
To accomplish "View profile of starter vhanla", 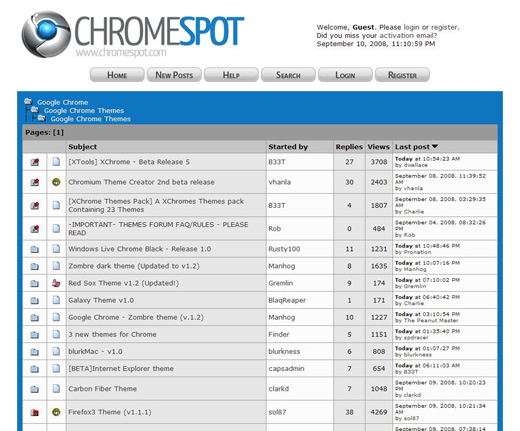I will click(x=279, y=182).
